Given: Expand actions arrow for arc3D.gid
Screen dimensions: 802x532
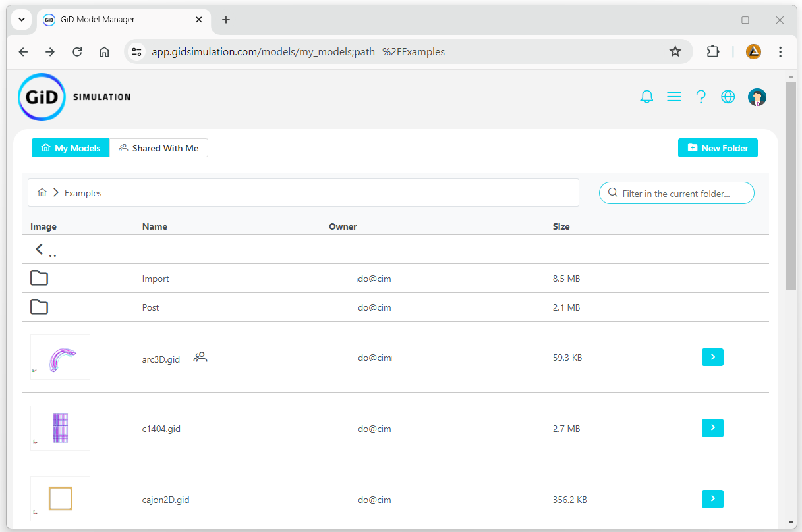Looking at the screenshot, I should point(712,357).
